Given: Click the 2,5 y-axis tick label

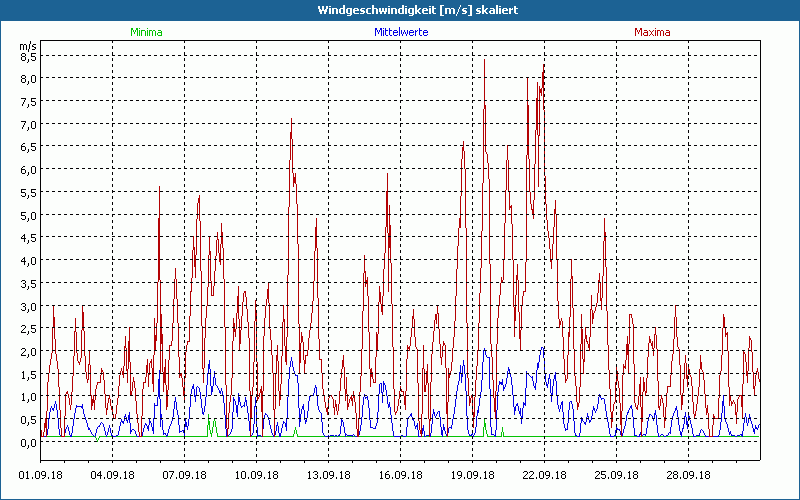Looking at the screenshot, I should (x=29, y=329).
